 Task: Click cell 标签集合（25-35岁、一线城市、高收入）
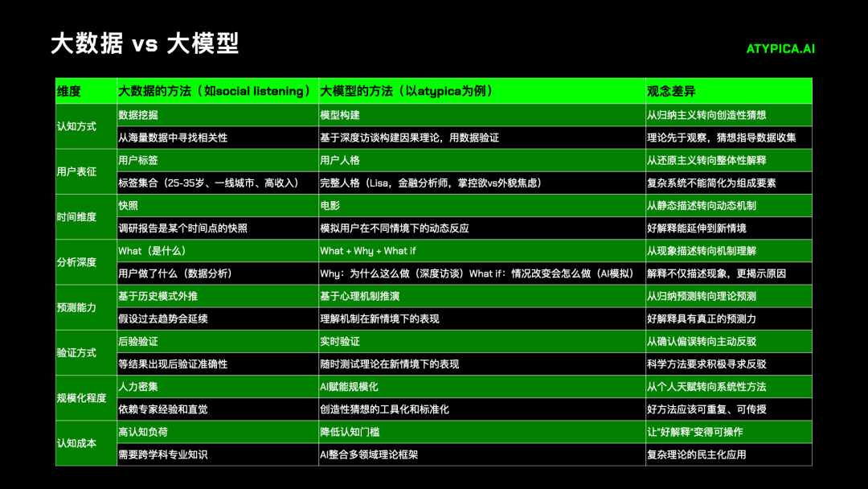tap(218, 183)
